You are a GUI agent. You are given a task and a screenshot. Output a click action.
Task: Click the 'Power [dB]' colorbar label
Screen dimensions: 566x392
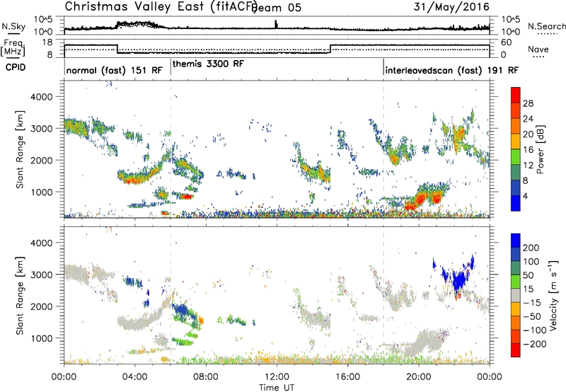pos(540,149)
